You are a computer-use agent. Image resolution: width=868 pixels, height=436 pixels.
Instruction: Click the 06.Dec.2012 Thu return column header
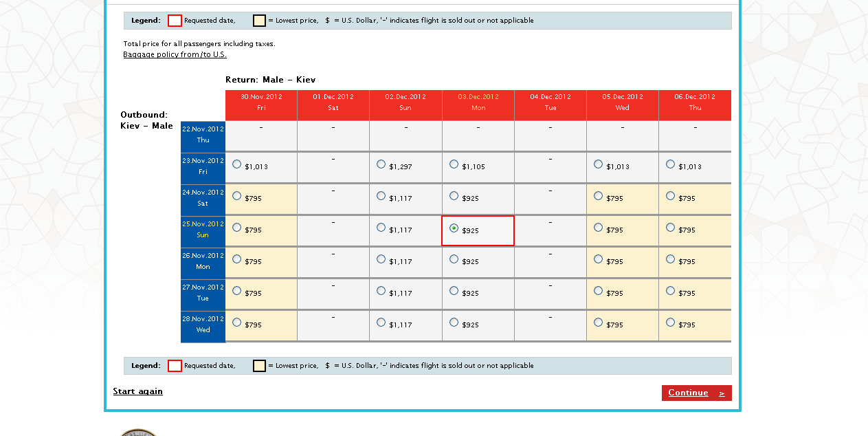[x=695, y=102]
